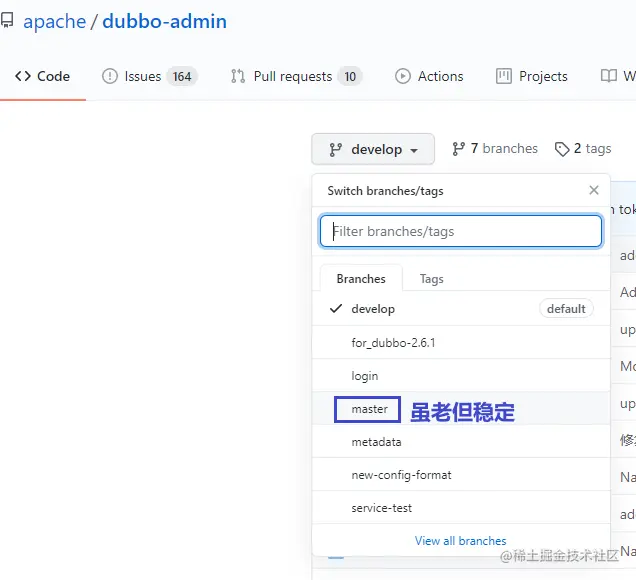
Task: Switch to the Code tab
Action: [x=42, y=76]
